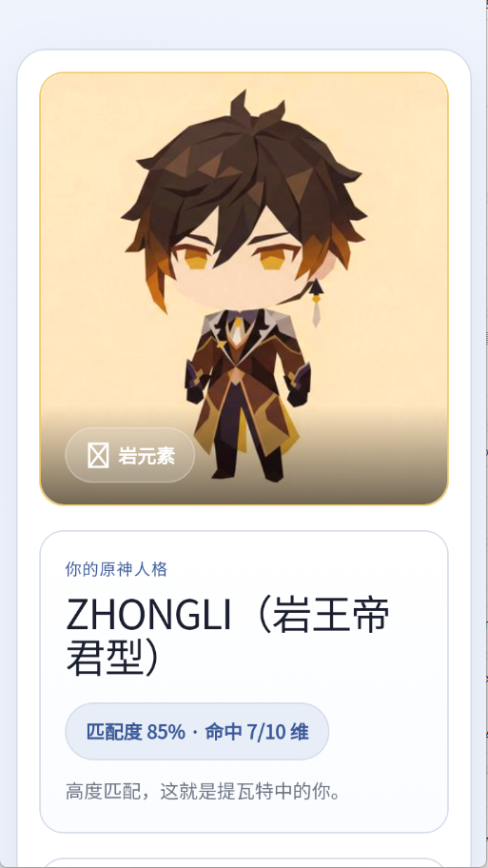Click the 岩元素 element badge
The width and height of the screenshot is (488, 868).
pos(130,455)
